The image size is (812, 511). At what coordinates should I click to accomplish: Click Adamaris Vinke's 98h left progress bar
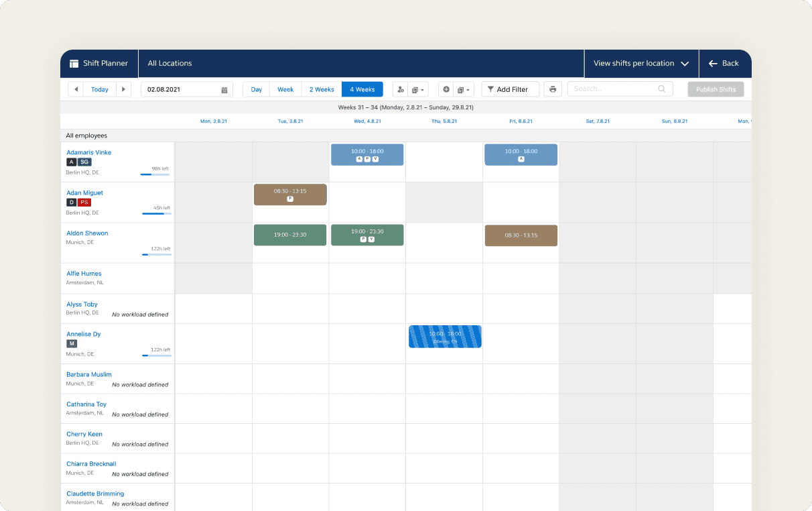pyautogui.click(x=155, y=174)
